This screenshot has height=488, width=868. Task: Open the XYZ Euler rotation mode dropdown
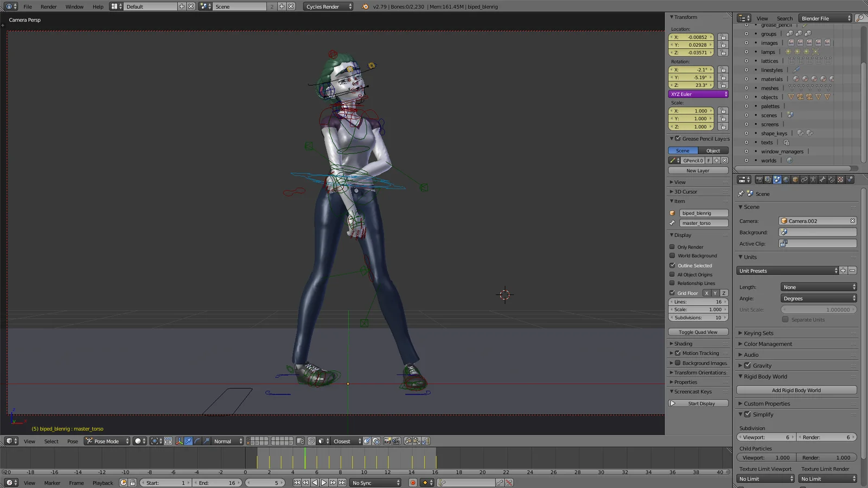[x=698, y=94]
